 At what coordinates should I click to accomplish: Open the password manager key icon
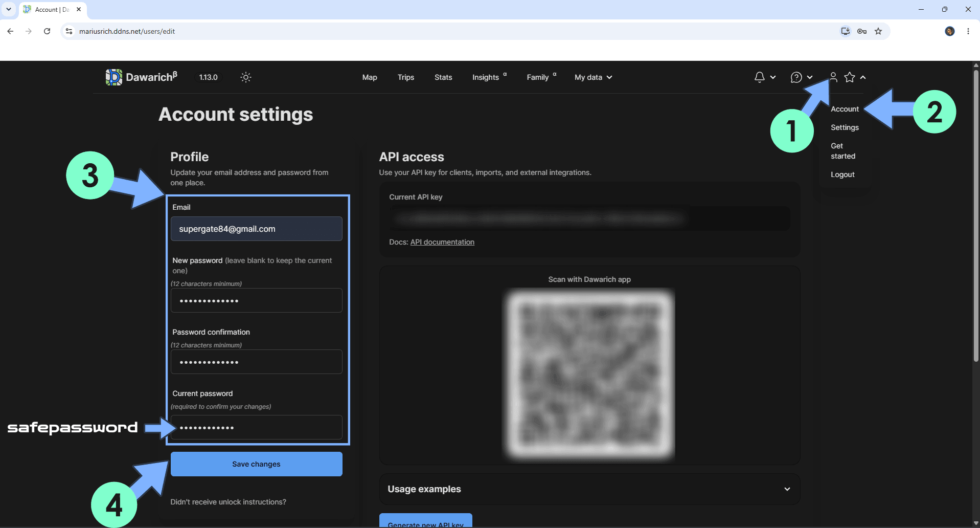pyautogui.click(x=862, y=31)
